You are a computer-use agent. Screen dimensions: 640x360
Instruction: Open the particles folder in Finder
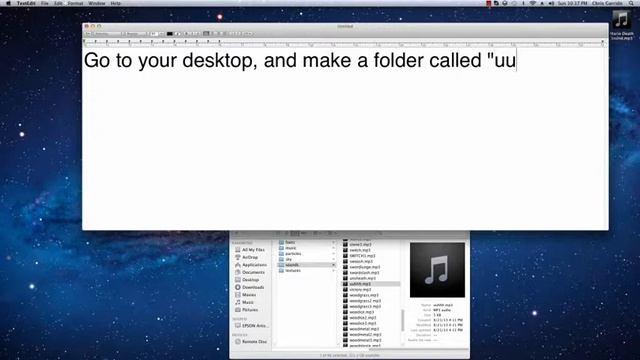(x=307, y=253)
